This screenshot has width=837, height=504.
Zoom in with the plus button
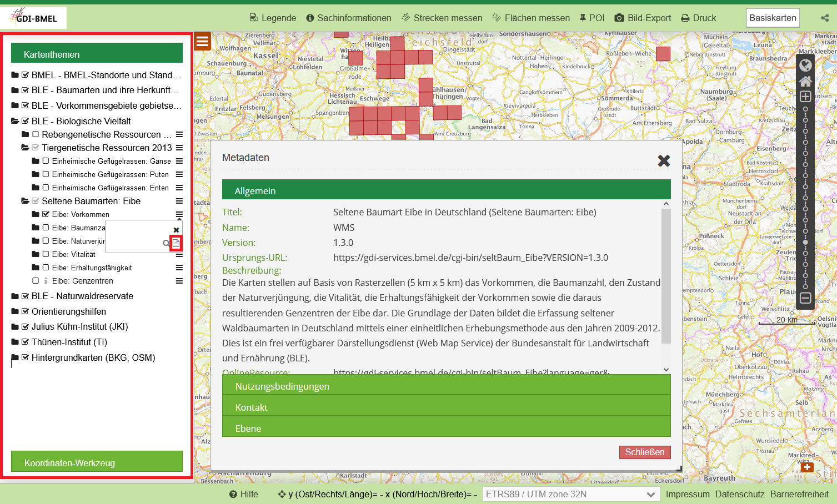coord(805,97)
